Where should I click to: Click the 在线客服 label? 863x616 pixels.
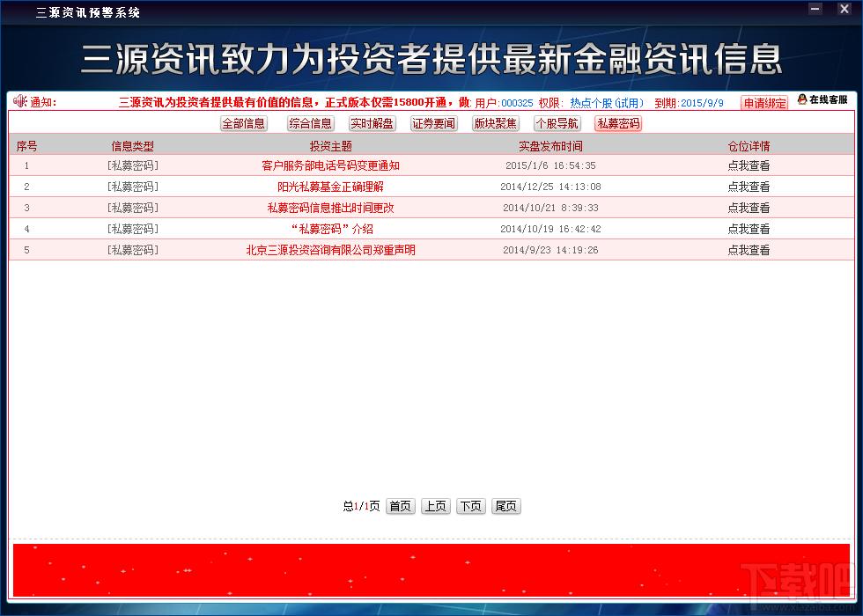pyautogui.click(x=829, y=99)
